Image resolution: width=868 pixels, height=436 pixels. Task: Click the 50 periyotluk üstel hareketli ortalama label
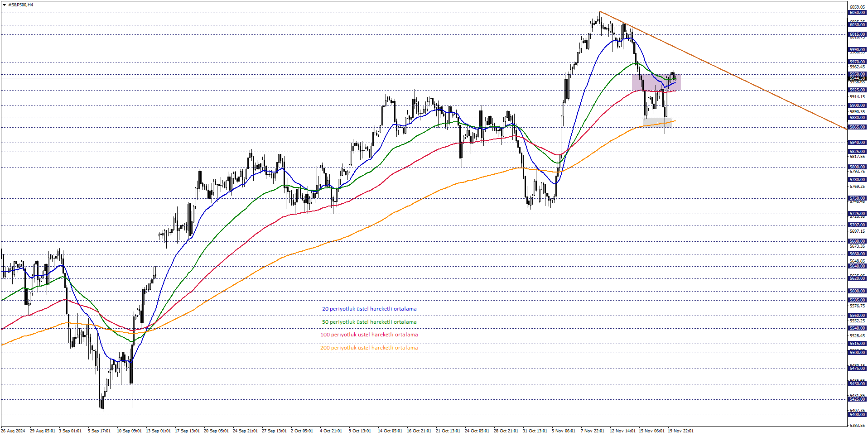(369, 322)
